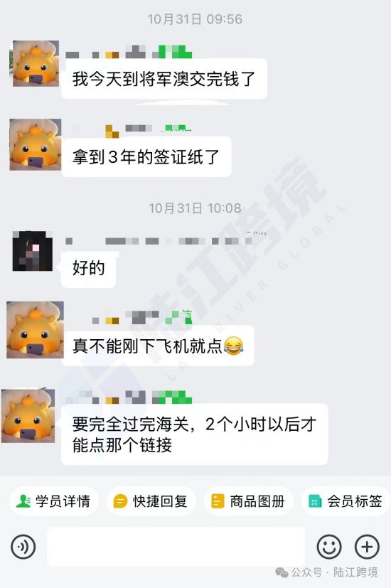Click the 快捷回复 chat bubble icon
The width and height of the screenshot is (391, 588).
[x=120, y=501]
